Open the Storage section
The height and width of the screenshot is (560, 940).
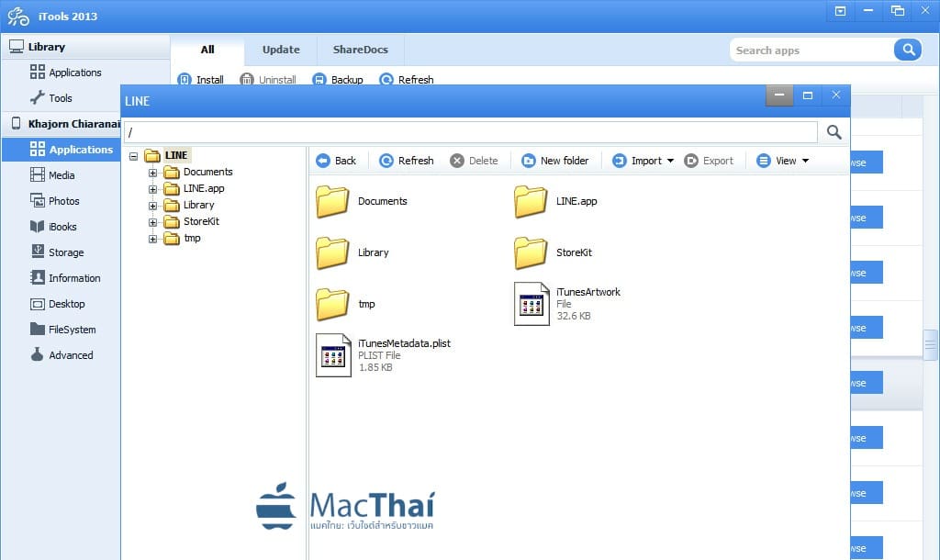[x=58, y=252]
